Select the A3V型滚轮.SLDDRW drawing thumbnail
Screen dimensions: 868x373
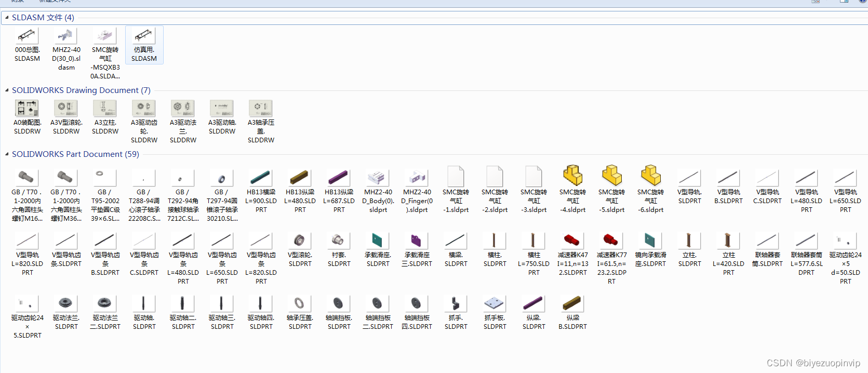[x=66, y=108]
